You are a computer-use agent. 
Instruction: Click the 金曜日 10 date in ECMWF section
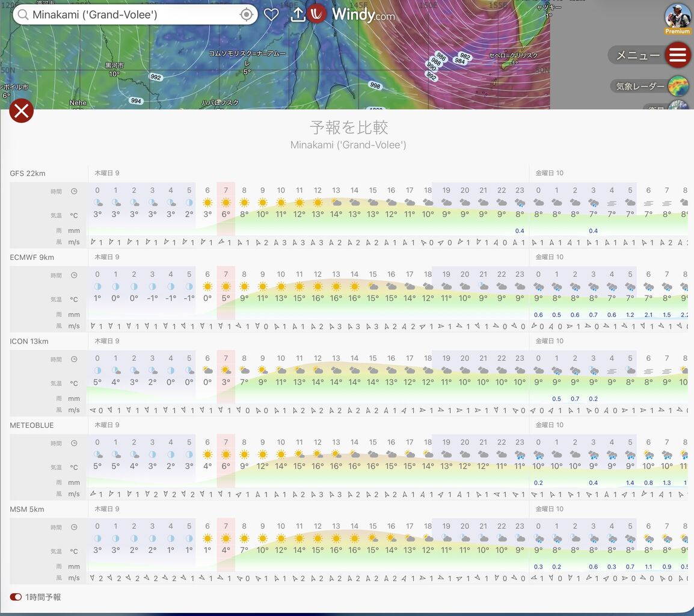pyautogui.click(x=549, y=257)
